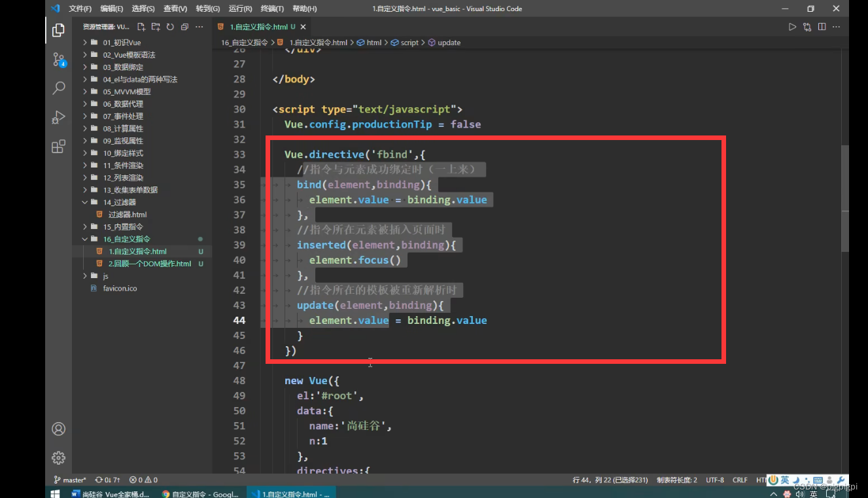Open the Search view icon
Screen dimensions: 868x498
pos(58,88)
